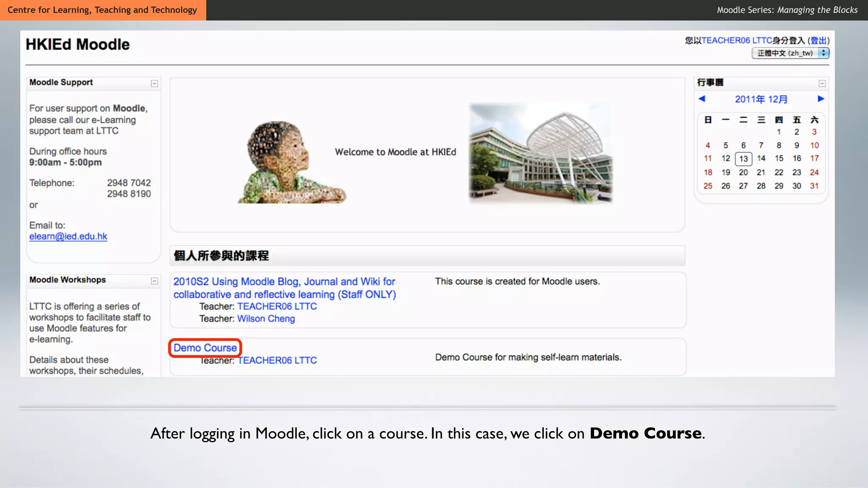Go to next calendar month

click(x=821, y=99)
